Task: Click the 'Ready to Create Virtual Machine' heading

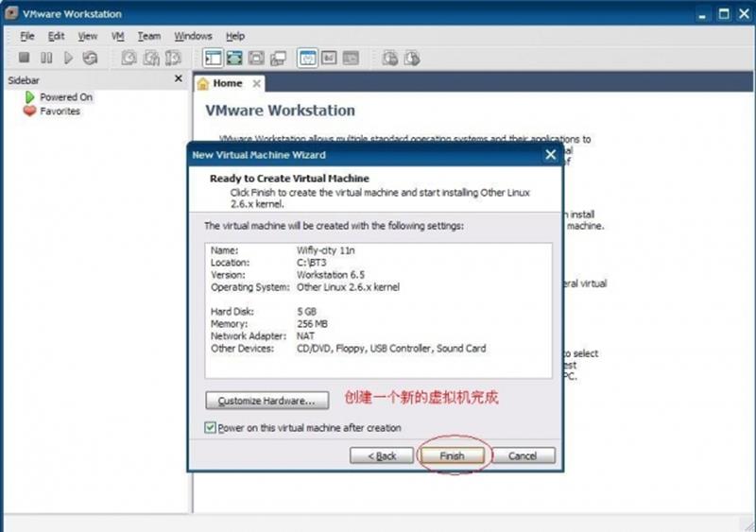Action: 289,179
